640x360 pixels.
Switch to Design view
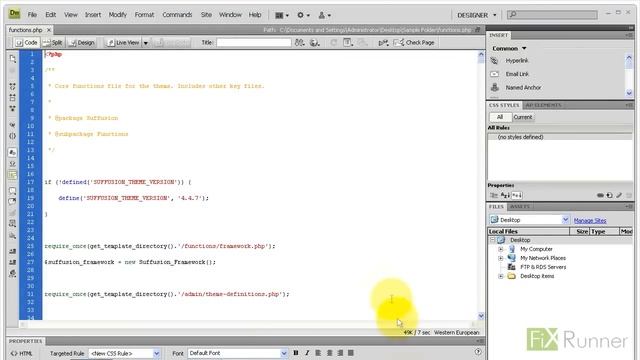[82, 42]
